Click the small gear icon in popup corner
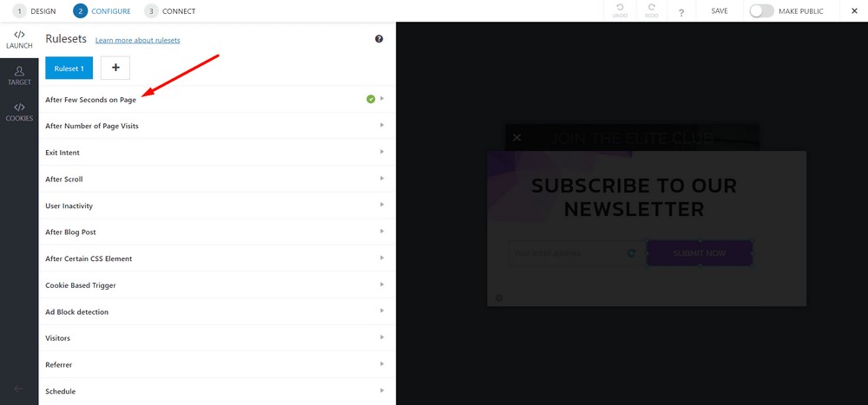The width and height of the screenshot is (868, 405). pos(499,297)
